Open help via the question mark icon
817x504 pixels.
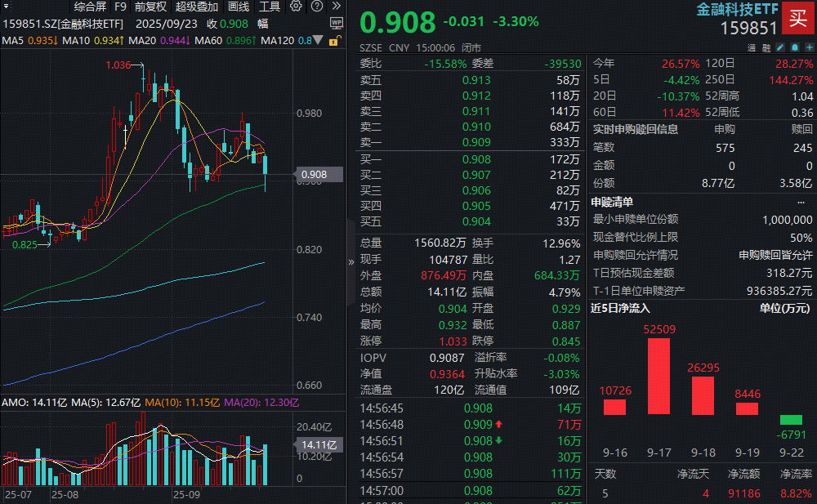(317, 7)
